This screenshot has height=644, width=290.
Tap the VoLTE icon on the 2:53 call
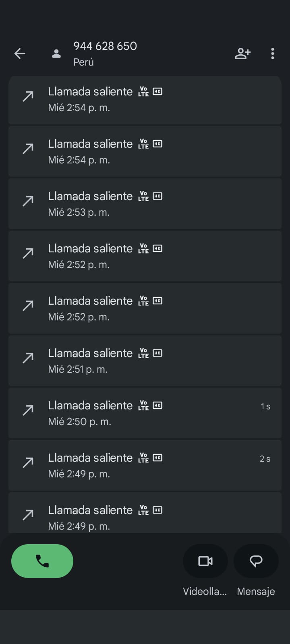[x=143, y=196]
